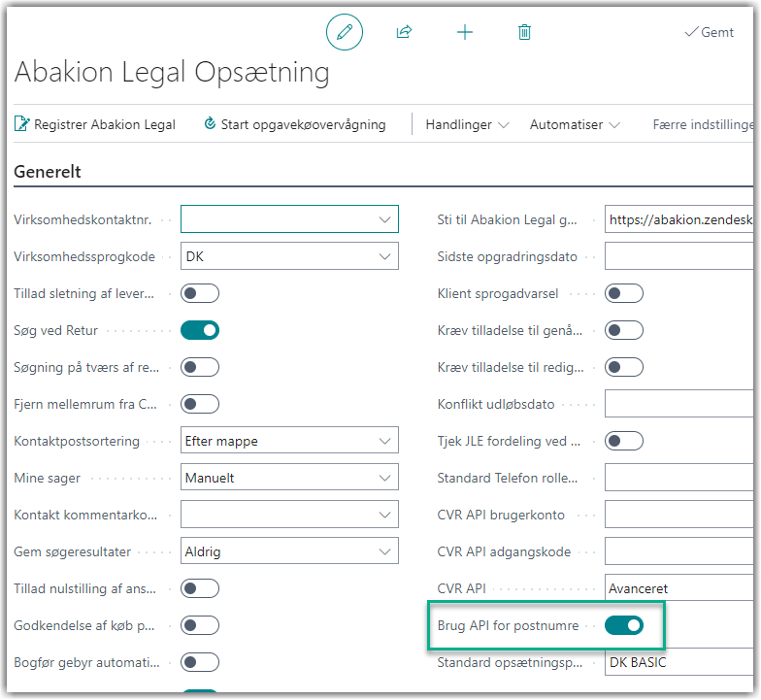Toggle Kræv tilladelse til redig... switch

[x=624, y=367]
